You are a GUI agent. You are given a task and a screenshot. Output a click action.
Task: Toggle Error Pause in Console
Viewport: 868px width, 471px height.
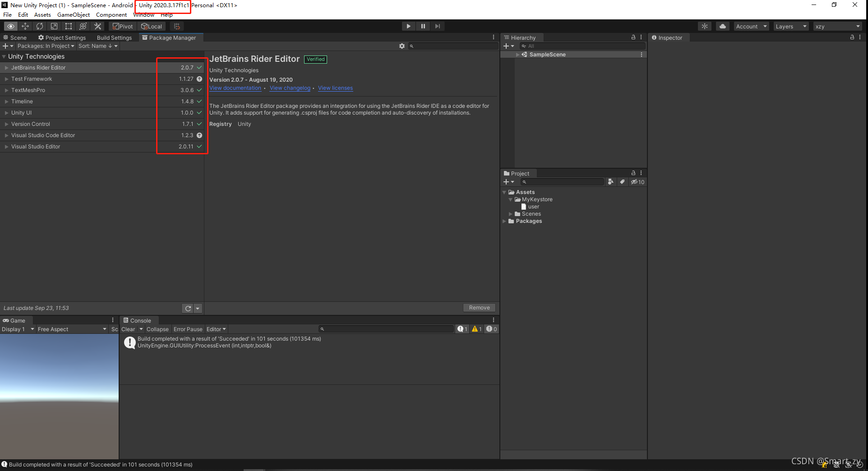pos(188,329)
